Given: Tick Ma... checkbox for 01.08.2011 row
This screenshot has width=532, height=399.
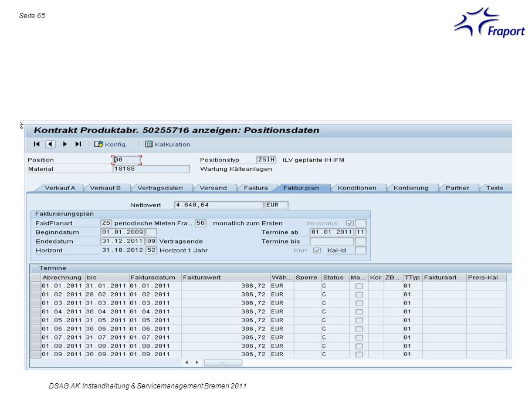Looking at the screenshot, I should click(359, 346).
